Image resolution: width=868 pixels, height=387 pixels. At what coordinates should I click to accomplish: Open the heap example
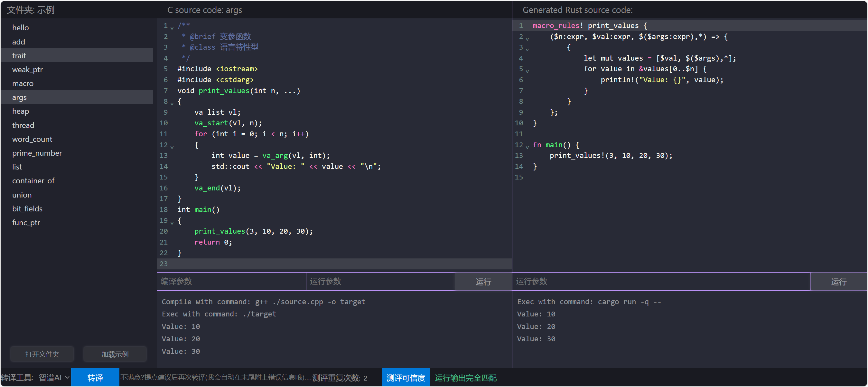point(77,111)
